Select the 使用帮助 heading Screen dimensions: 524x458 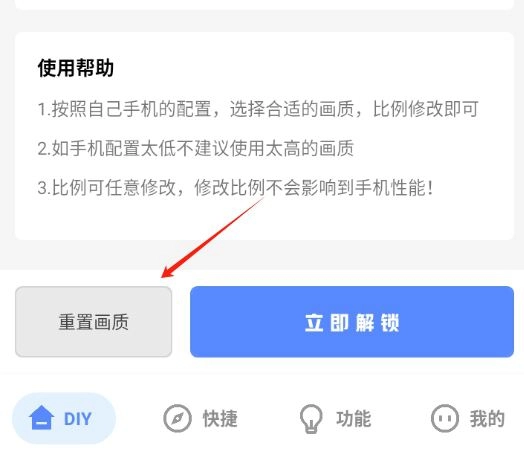tap(76, 68)
